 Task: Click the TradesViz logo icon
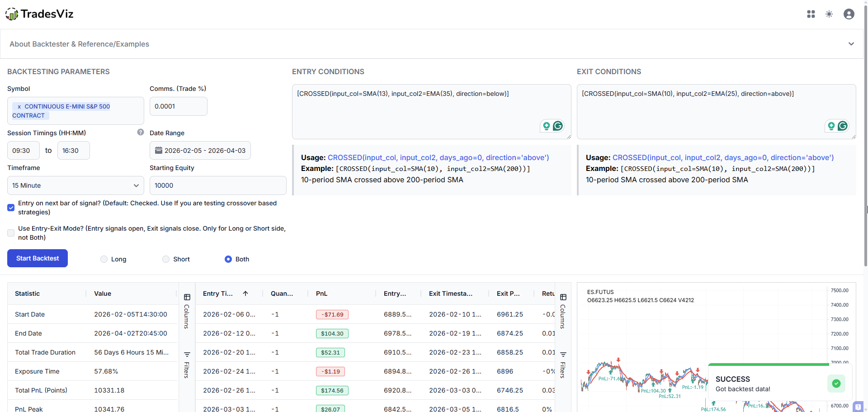(x=12, y=14)
